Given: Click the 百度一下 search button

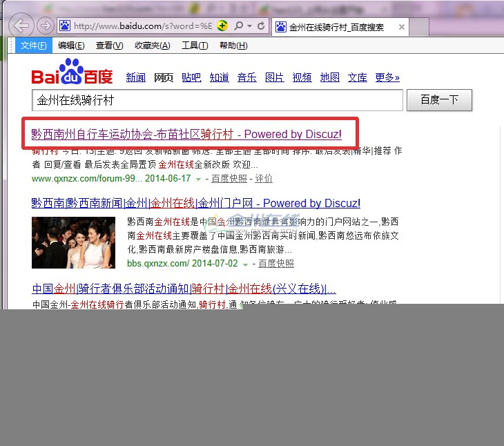Looking at the screenshot, I should pos(439,100).
